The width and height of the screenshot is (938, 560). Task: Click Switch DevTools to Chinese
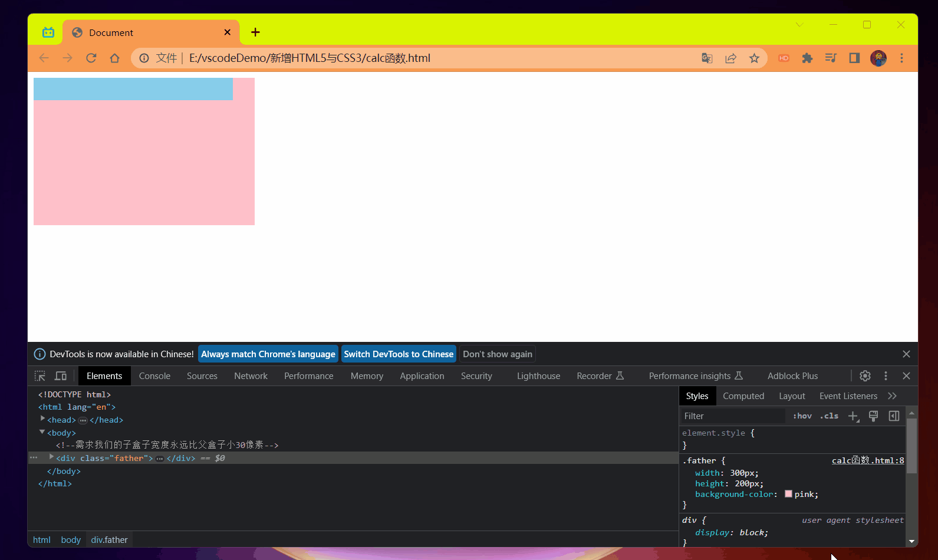click(399, 354)
